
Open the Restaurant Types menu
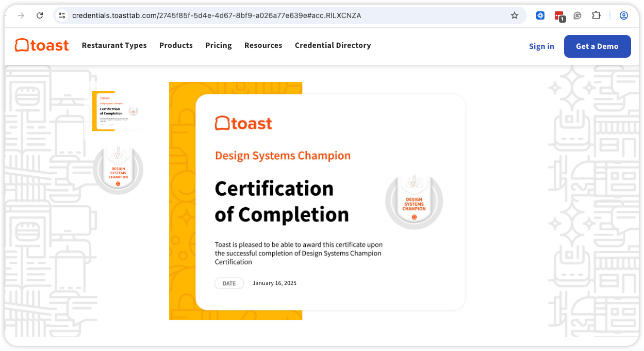[x=114, y=45]
